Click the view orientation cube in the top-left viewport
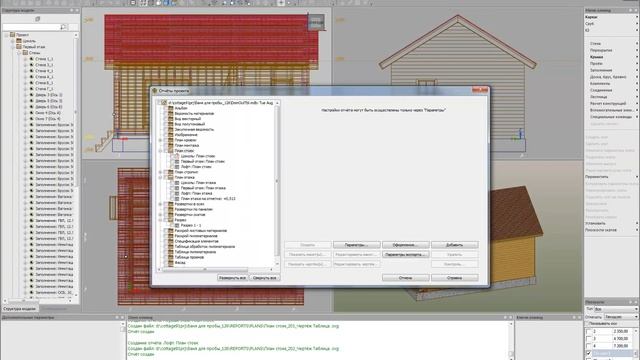This screenshot has height=360, width=640. pyautogui.click(x=316, y=22)
